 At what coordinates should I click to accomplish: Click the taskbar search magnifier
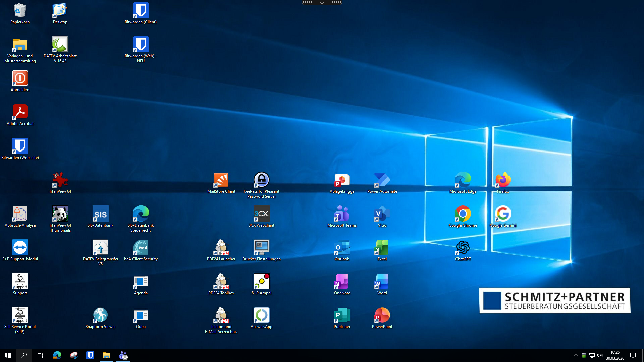tap(24, 355)
